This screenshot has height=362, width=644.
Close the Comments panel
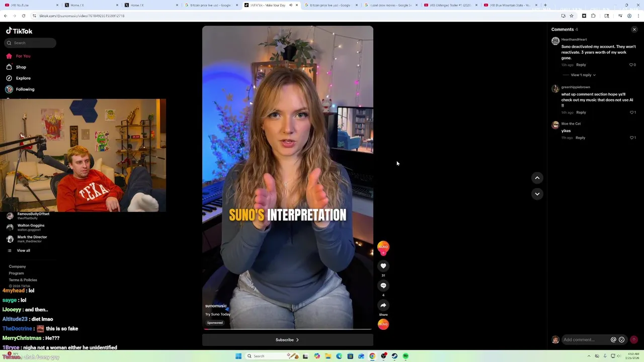tap(634, 30)
